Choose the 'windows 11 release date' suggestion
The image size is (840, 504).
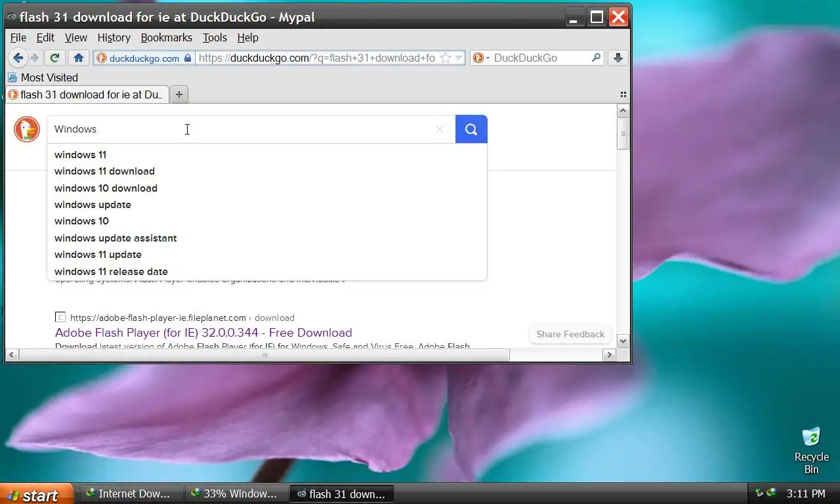tap(267, 272)
